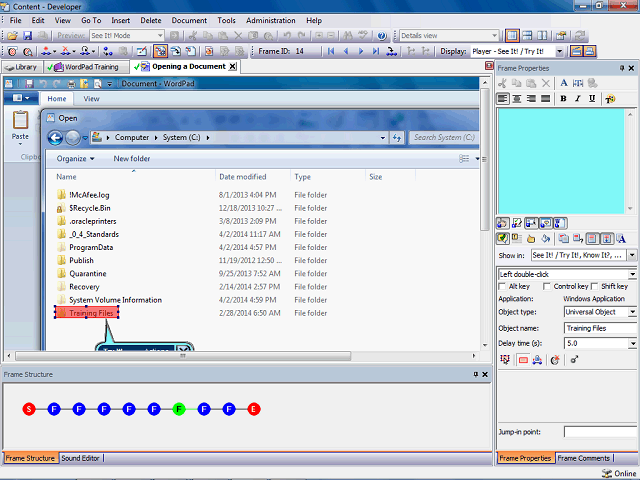Go to the previous frame
Image resolution: width=640 pixels, height=480 pixels.
point(346,51)
